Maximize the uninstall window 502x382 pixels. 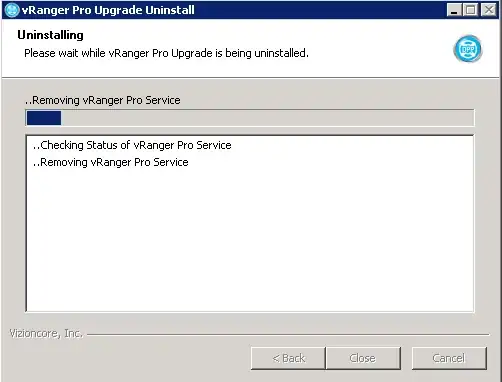pos(471,10)
